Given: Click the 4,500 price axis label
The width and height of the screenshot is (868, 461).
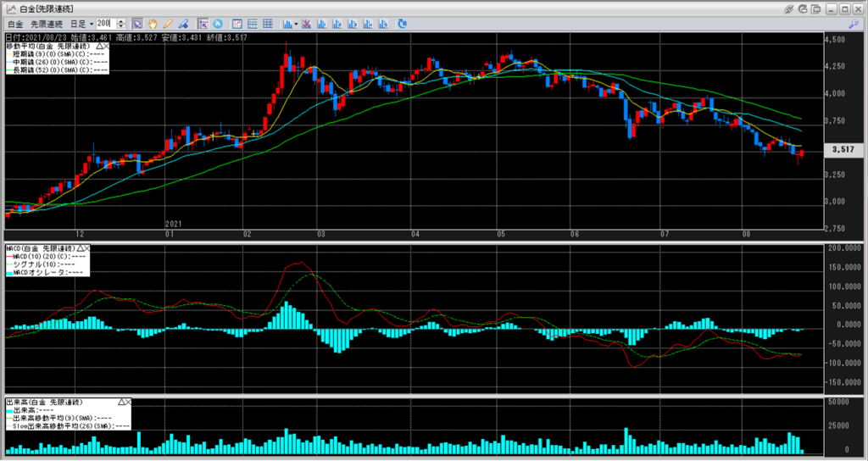Looking at the screenshot, I should tap(834, 40).
